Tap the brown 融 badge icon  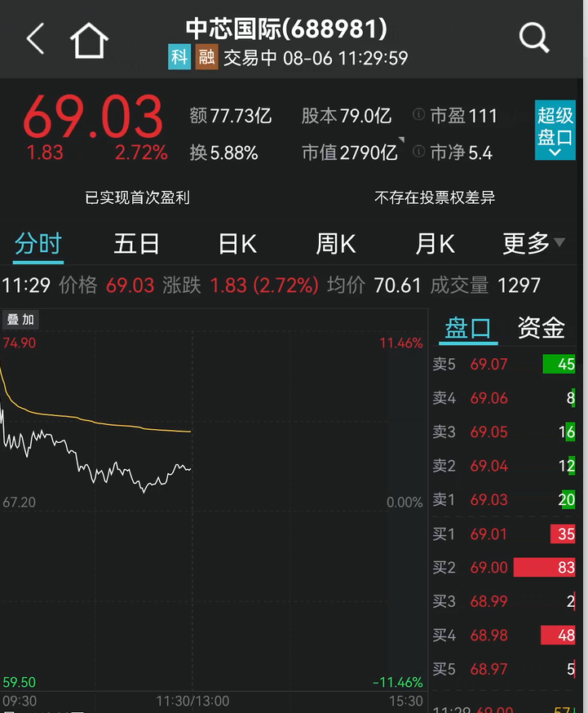point(206,58)
